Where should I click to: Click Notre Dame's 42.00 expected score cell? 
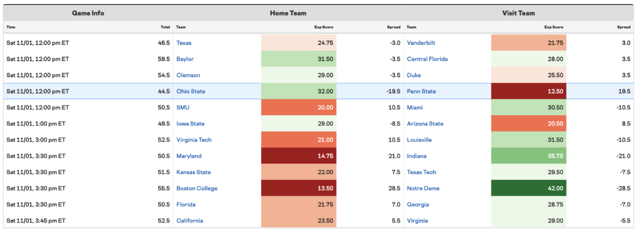(x=529, y=189)
